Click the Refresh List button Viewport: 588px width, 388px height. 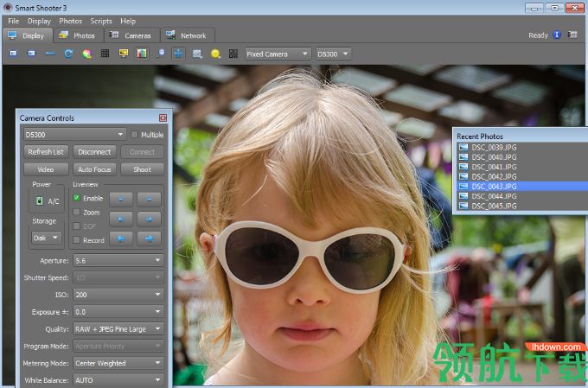tap(46, 152)
